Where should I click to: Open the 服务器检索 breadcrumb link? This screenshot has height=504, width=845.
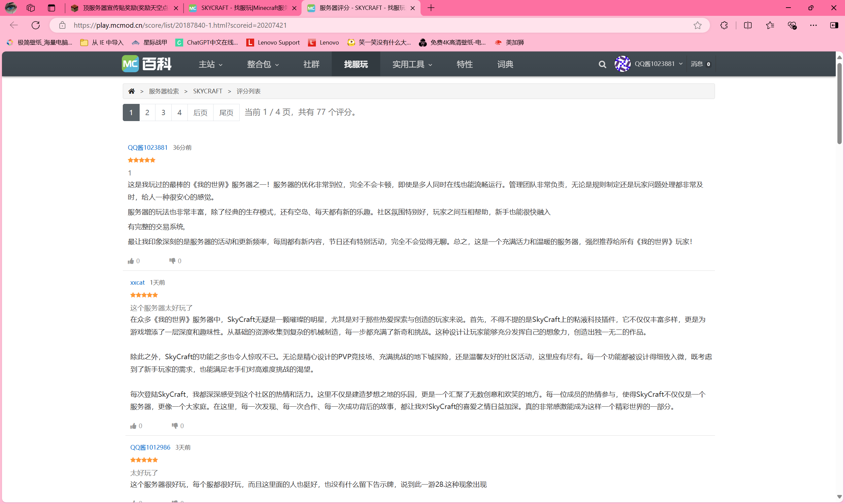pos(164,91)
